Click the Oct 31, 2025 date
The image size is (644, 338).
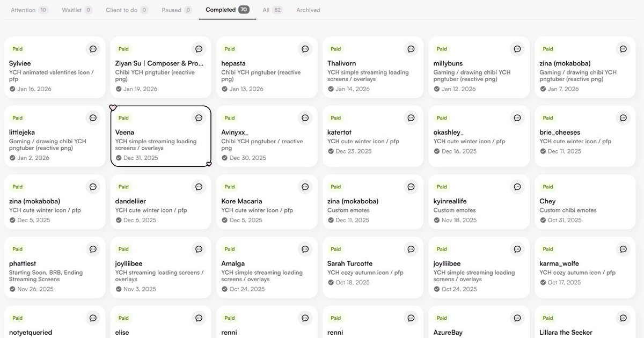pos(565,220)
